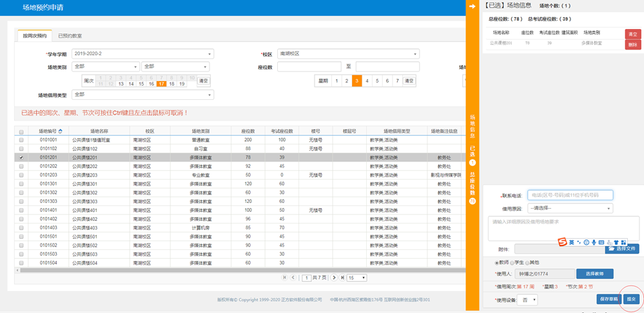644x313 pixels.
Task: Go to next page in table pager
Action: click(334, 278)
